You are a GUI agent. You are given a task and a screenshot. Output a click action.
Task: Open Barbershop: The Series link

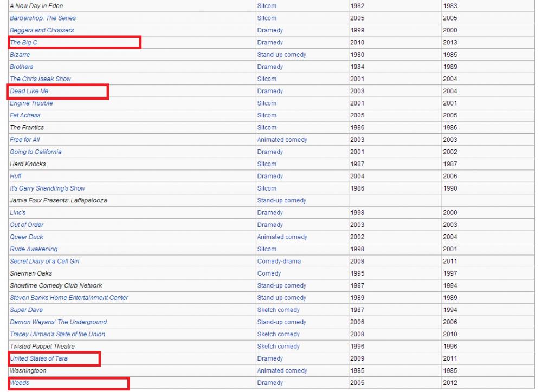click(x=43, y=18)
